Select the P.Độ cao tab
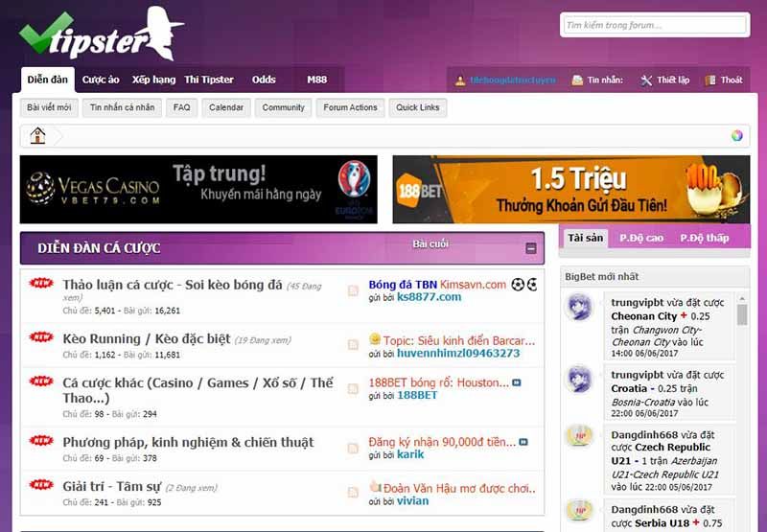 [641, 238]
